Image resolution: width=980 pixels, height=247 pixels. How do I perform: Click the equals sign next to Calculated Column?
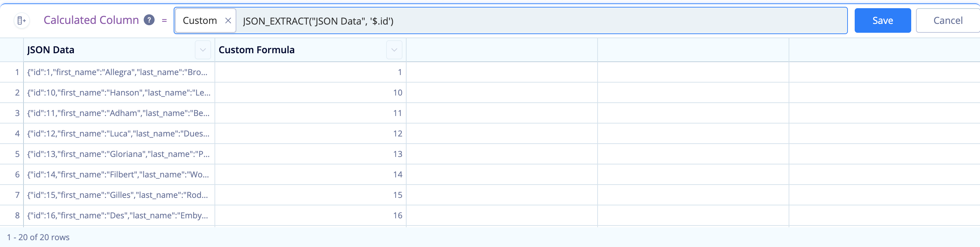pyautogui.click(x=164, y=20)
